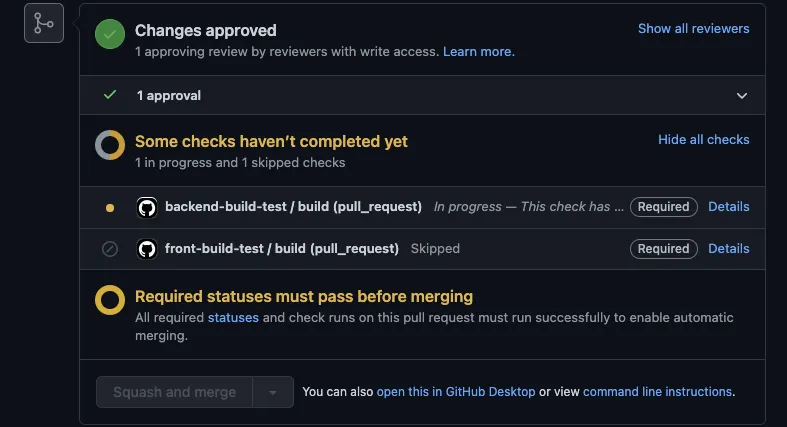Click the skipped status icon for front-build-test
The height and width of the screenshot is (427, 787).
110,249
